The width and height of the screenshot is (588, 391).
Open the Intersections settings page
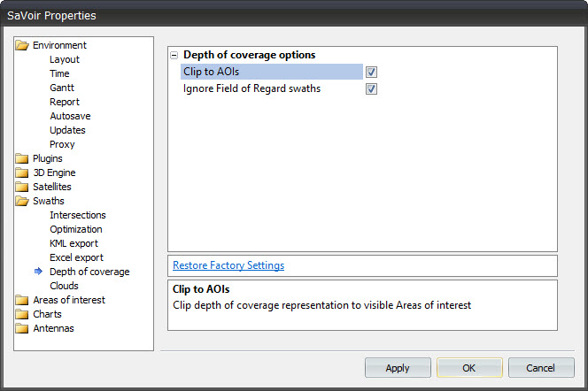77,215
